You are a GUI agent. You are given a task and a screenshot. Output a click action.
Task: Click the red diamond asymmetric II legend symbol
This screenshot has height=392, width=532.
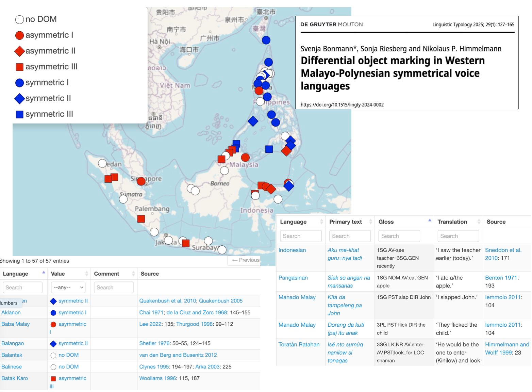point(20,51)
